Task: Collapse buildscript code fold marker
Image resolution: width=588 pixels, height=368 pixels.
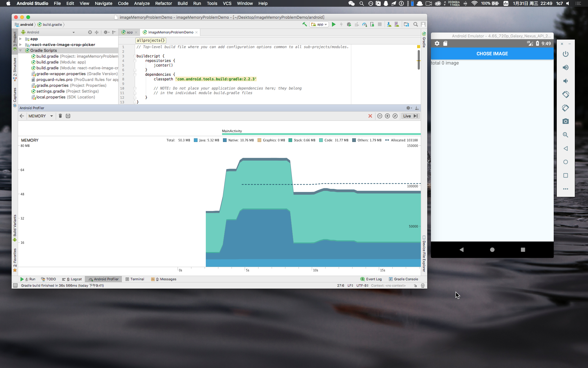Action: [134, 56]
